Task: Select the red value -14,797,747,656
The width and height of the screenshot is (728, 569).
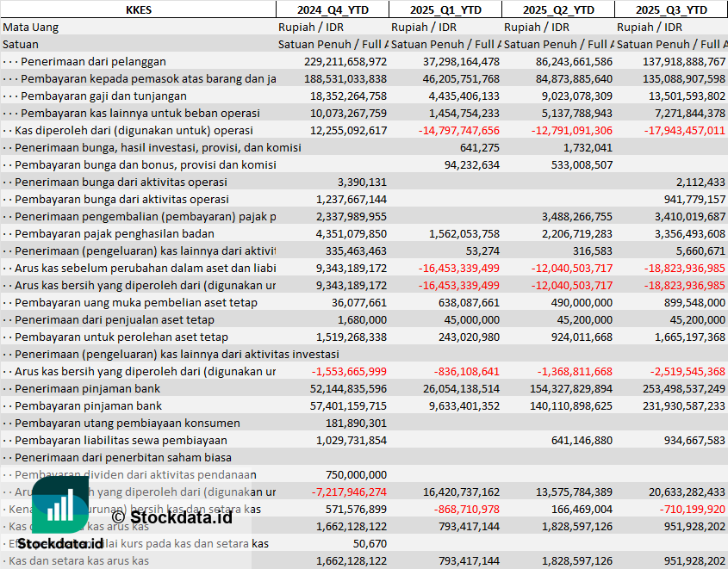Action: tap(458, 130)
